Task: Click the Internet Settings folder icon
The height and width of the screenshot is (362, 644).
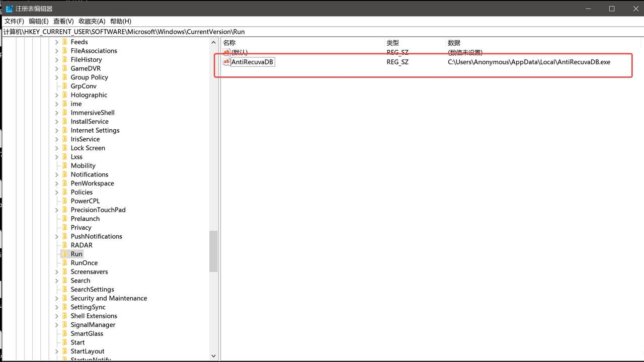Action: coord(64,130)
